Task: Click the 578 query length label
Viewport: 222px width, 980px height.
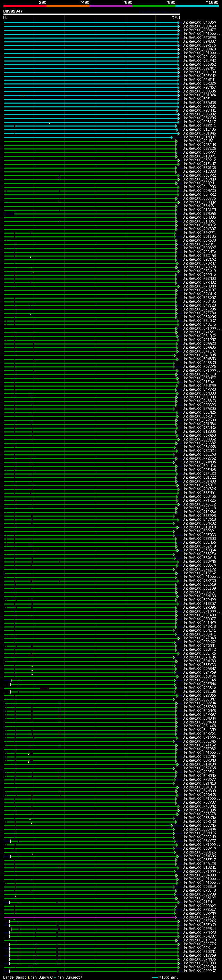Action: pyautogui.click(x=175, y=17)
